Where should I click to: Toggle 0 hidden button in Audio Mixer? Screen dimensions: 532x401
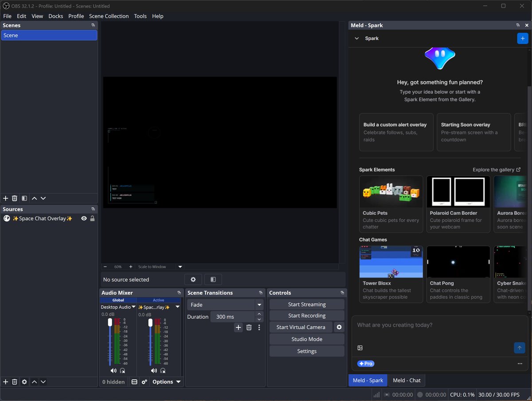pos(113,382)
